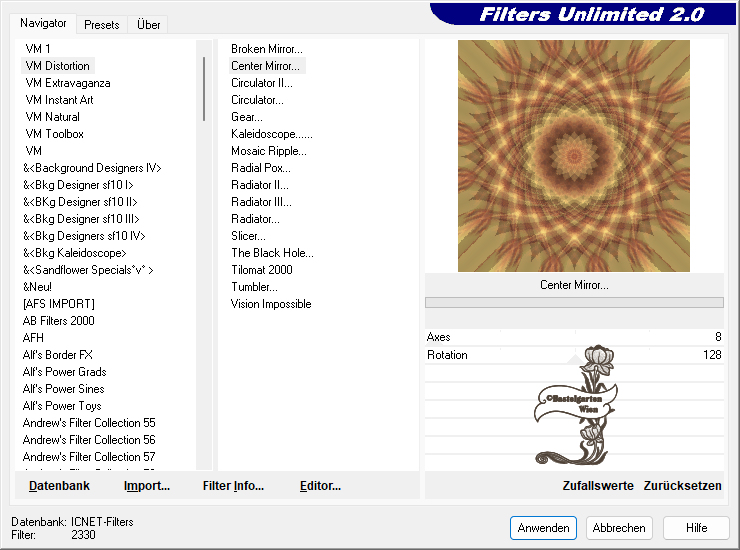Open Filter Info...

(233, 486)
